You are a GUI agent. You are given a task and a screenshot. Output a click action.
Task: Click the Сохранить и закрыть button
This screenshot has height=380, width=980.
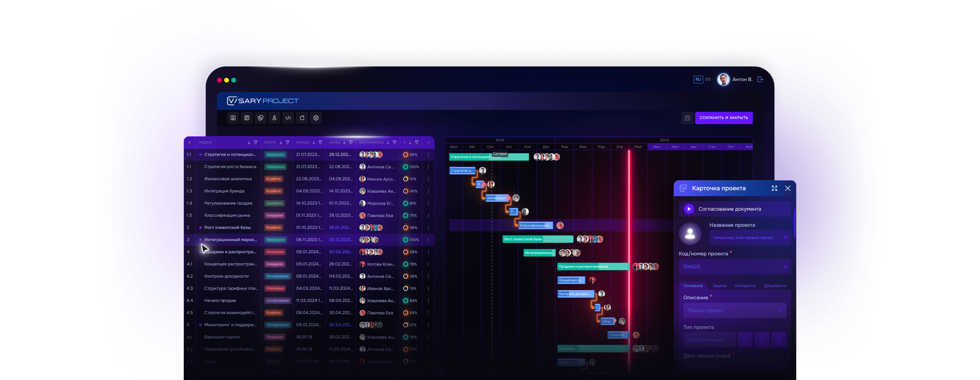click(724, 118)
